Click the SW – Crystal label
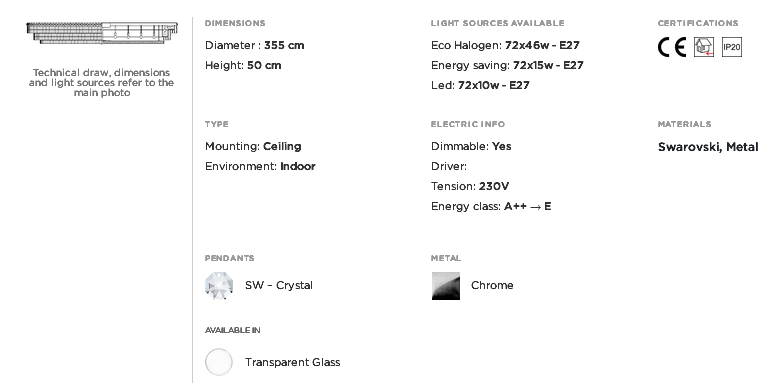 279,285
